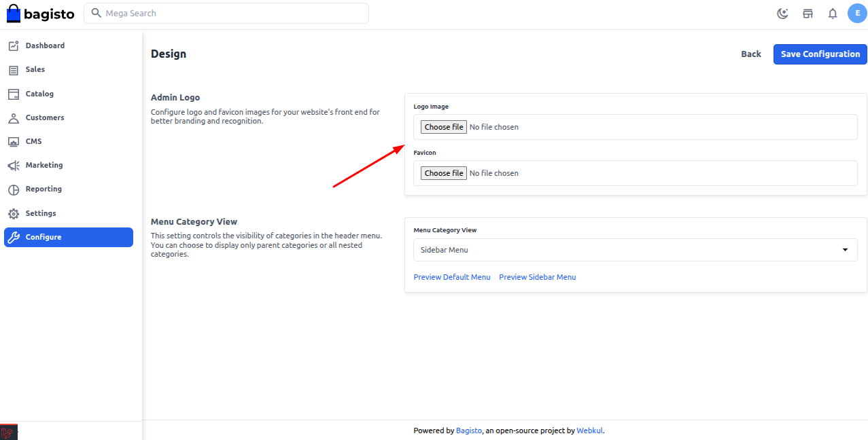Click into the Mega Search field
Viewport: 868px width, 440px height.
click(x=231, y=14)
